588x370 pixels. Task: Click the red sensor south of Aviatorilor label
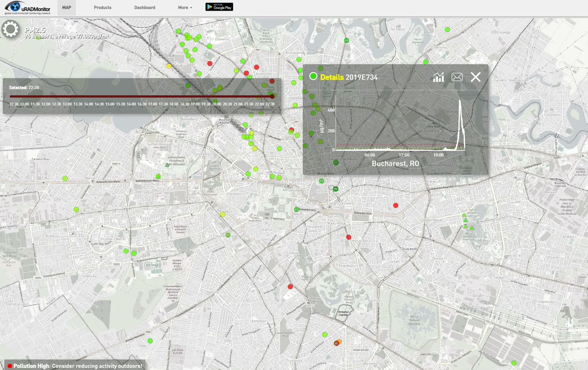click(272, 81)
